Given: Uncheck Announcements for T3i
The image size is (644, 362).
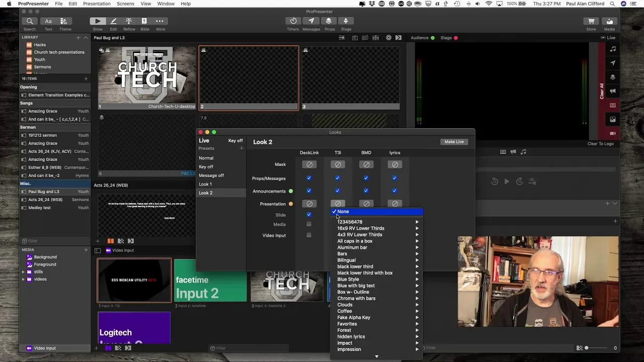Looking at the screenshot, I should pyautogui.click(x=338, y=191).
